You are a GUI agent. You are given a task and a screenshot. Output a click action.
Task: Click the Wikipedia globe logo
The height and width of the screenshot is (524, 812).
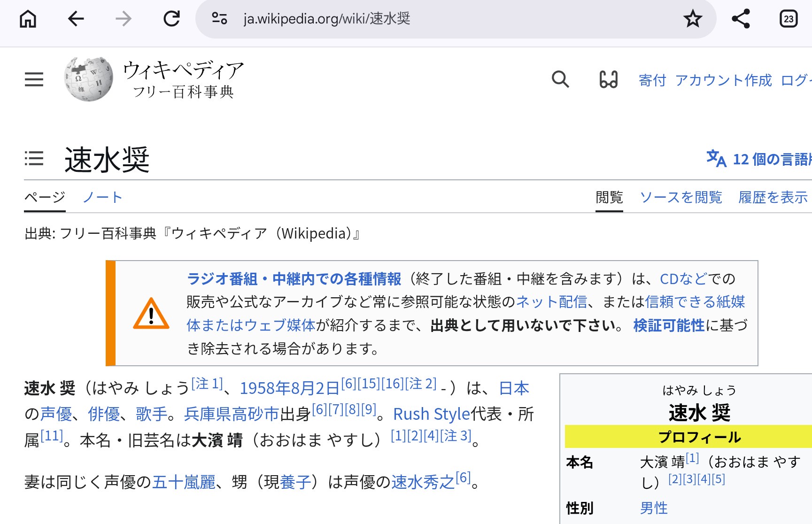[88, 79]
